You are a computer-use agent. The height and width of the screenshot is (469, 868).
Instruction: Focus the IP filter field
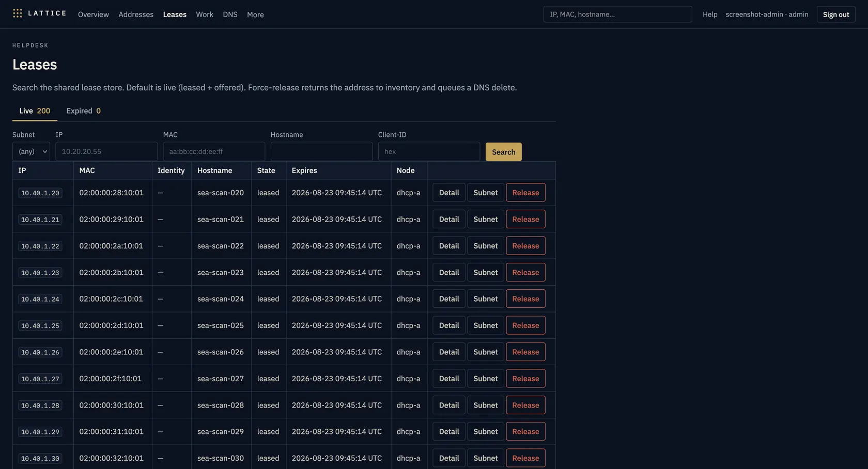pyautogui.click(x=106, y=151)
